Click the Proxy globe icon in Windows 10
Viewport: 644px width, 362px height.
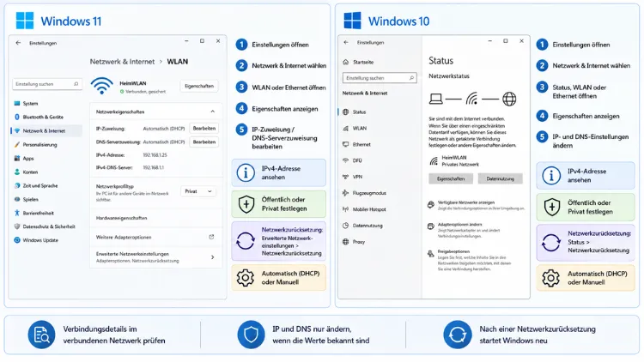(x=345, y=242)
